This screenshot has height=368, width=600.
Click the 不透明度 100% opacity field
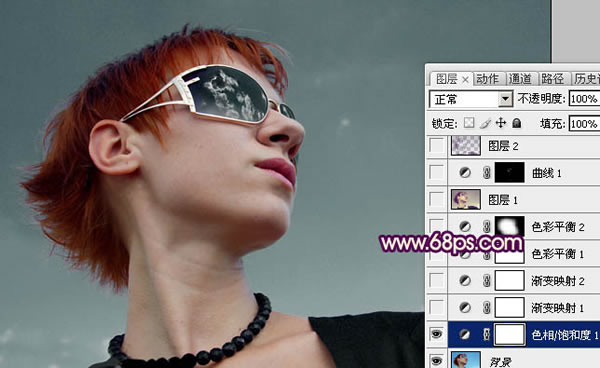click(584, 99)
